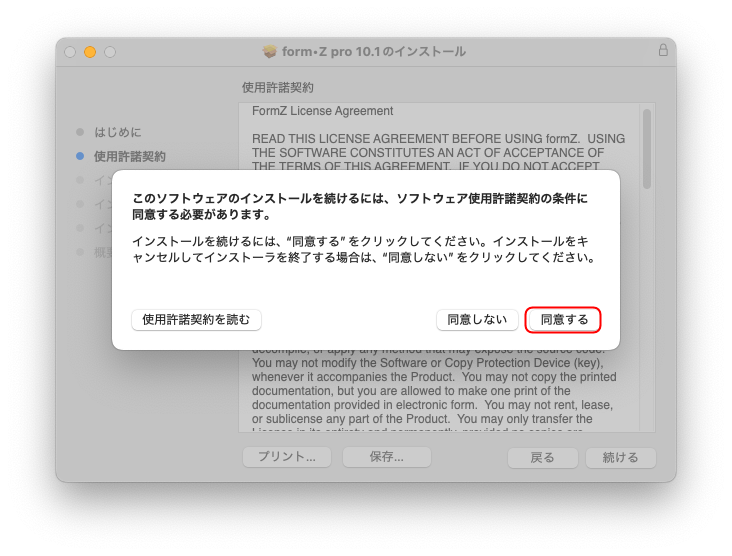The width and height of the screenshot is (732, 556).
Task: Click the gray bullet next to はじめに
Action: point(80,132)
